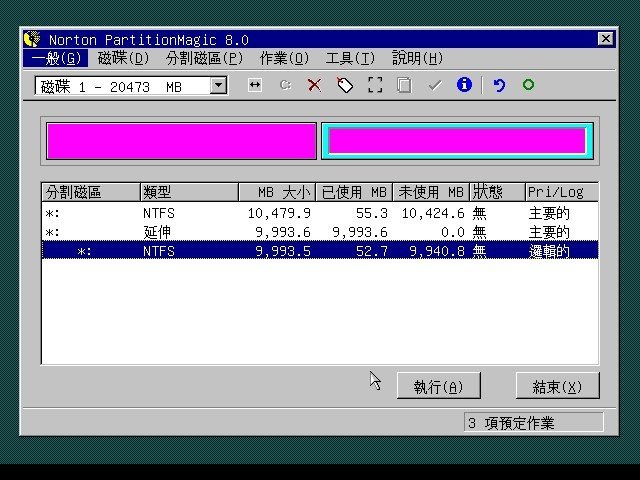This screenshot has width=640, height=480.
Task: Click the 0.0 unused MB value
Action: coord(453,232)
